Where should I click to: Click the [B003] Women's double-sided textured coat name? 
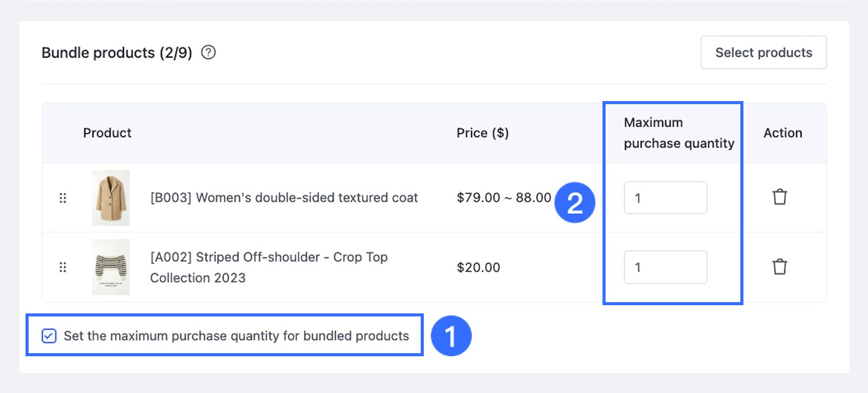284,198
